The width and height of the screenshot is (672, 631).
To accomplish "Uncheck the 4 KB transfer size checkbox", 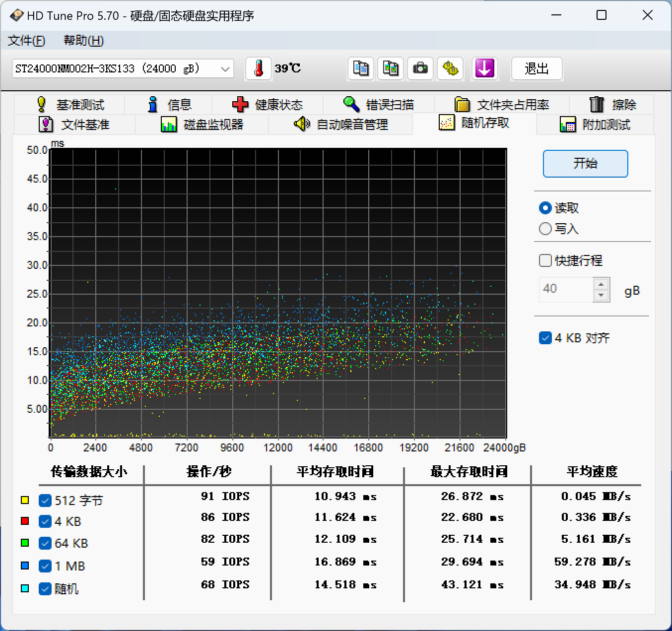I will [45, 521].
